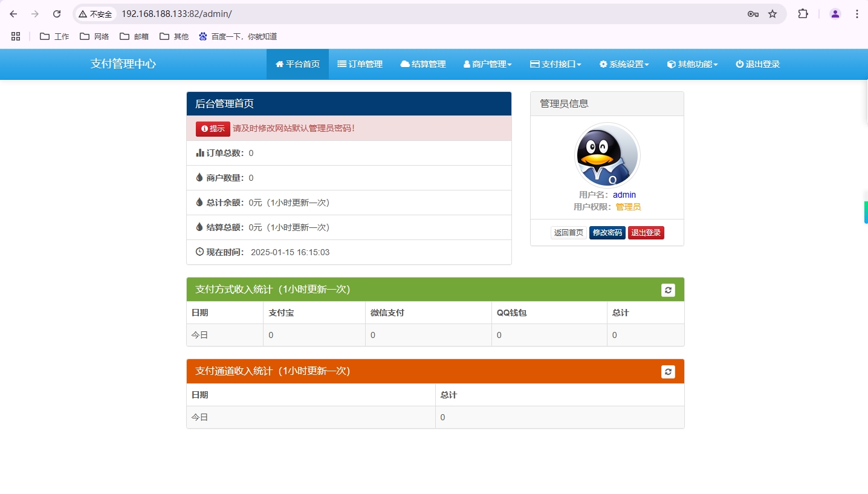
Task: Open the 商户管理 dropdown menu
Action: [x=487, y=64]
